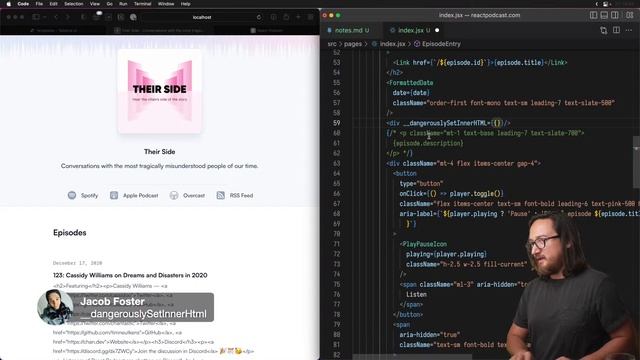Click the Apple Podcast icon on the page
Viewport: 640px width, 360px height.
pyautogui.click(x=114, y=195)
